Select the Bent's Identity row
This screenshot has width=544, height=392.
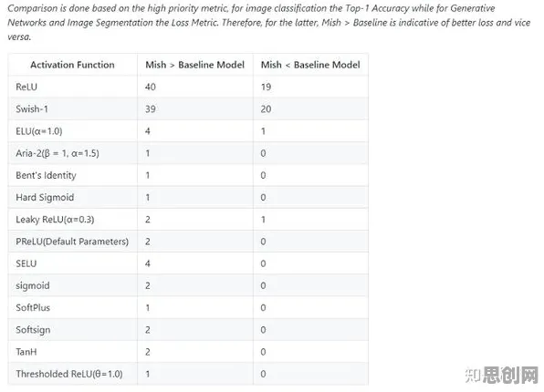tap(188, 175)
